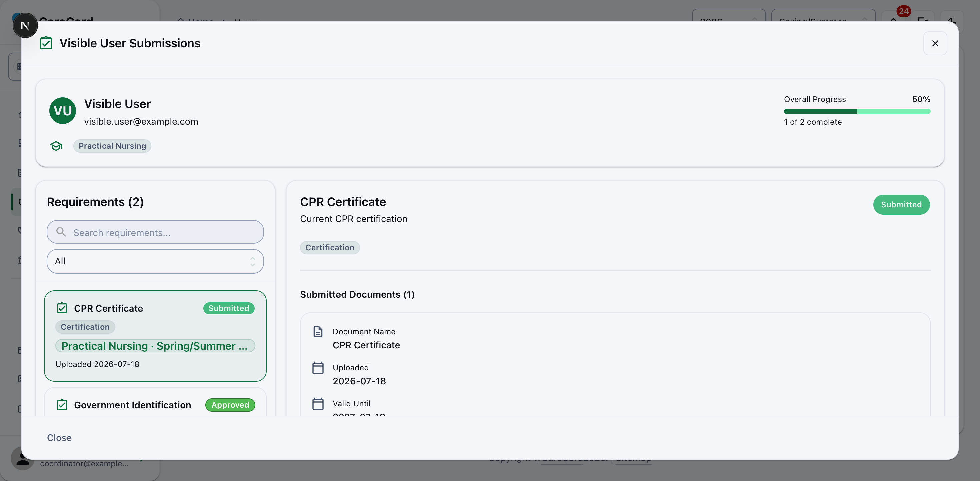Viewport: 980px width, 481px height.
Task: Click the clipboard icon on Government Identification card
Action: coord(62,405)
